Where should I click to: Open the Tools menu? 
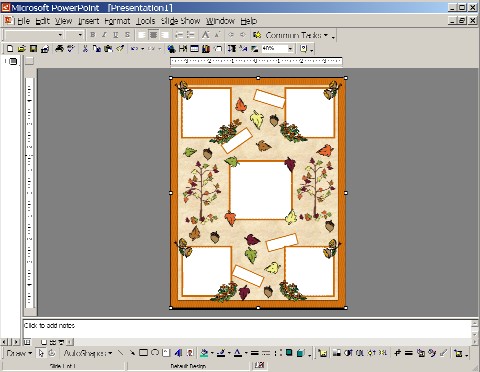146,21
